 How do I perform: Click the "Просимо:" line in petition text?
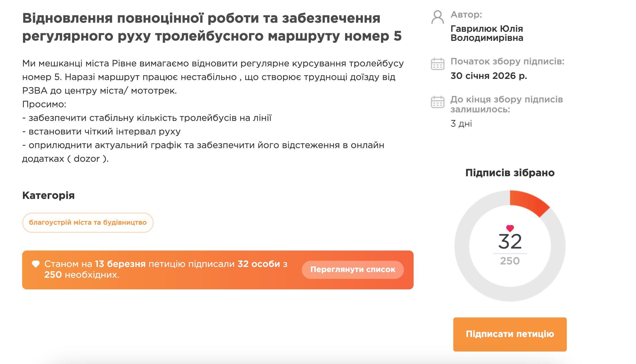(x=44, y=104)
